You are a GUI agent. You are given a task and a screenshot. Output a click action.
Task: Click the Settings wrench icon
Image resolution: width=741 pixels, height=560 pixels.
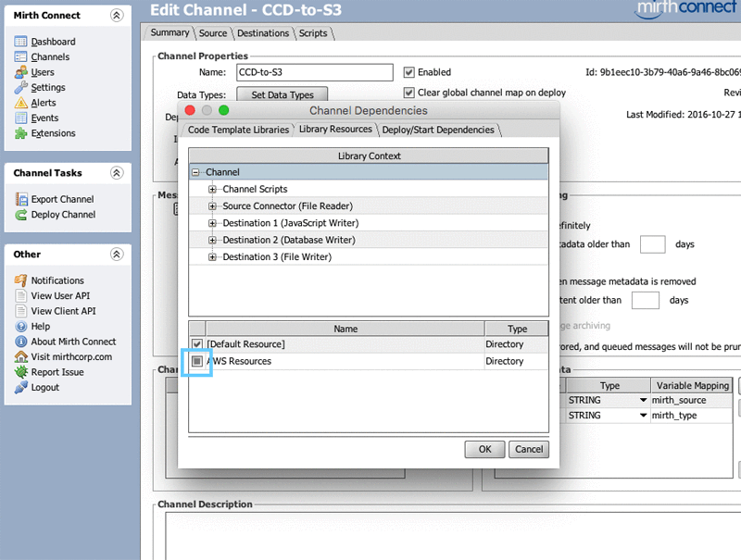[x=20, y=87]
